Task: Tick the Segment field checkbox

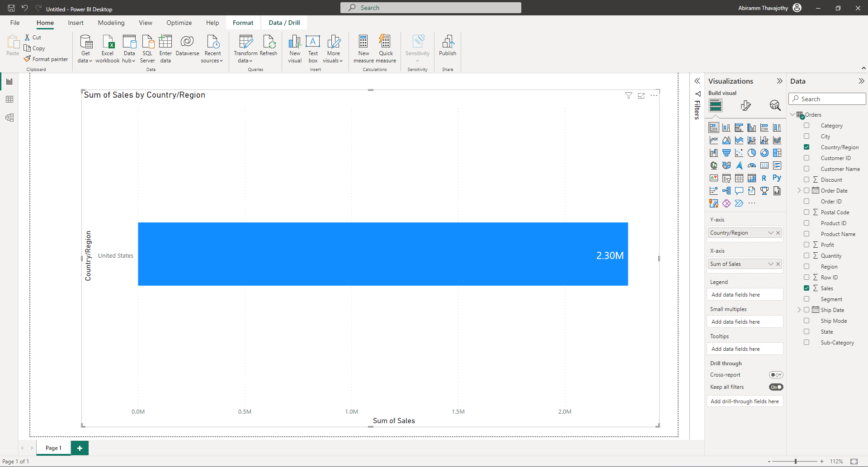Action: pos(807,299)
